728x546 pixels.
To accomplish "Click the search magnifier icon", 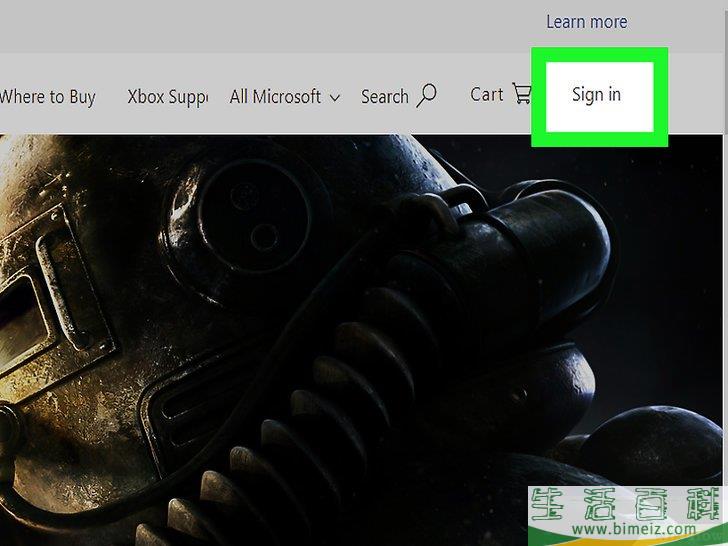I will pos(426,95).
